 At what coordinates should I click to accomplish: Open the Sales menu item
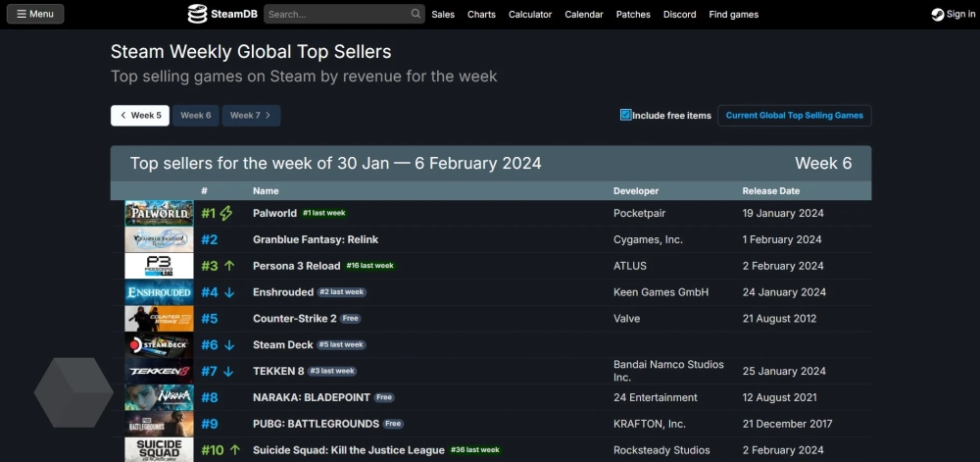point(443,15)
